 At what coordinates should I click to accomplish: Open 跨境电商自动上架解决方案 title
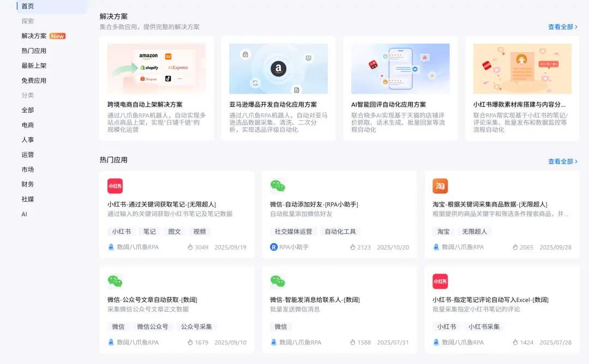point(145,104)
